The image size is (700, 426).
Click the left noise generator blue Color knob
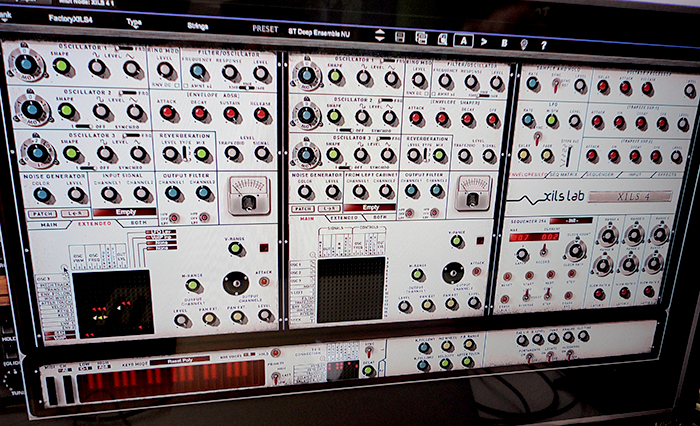click(43, 195)
